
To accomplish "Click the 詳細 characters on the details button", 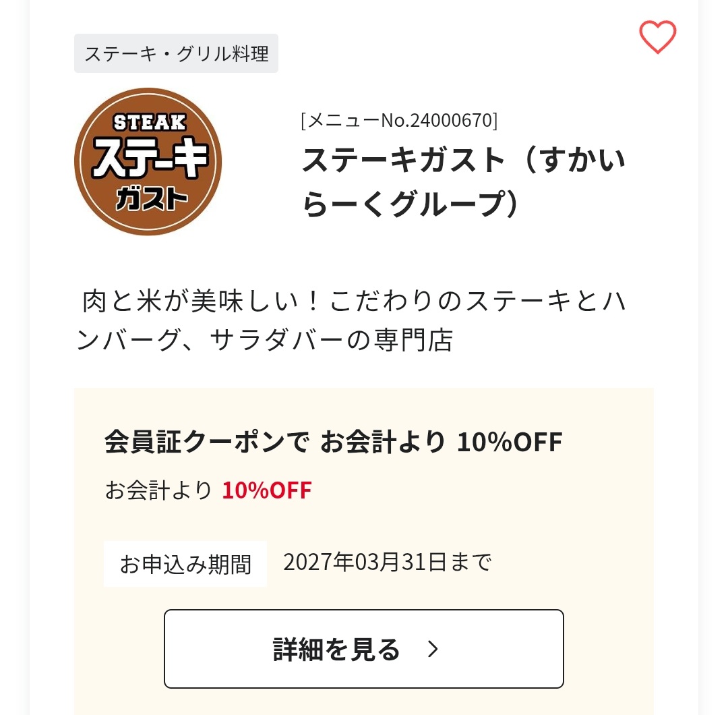I will (298, 649).
